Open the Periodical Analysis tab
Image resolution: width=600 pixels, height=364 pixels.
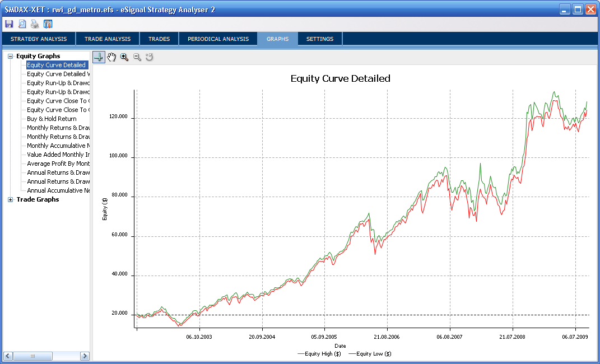(218, 39)
